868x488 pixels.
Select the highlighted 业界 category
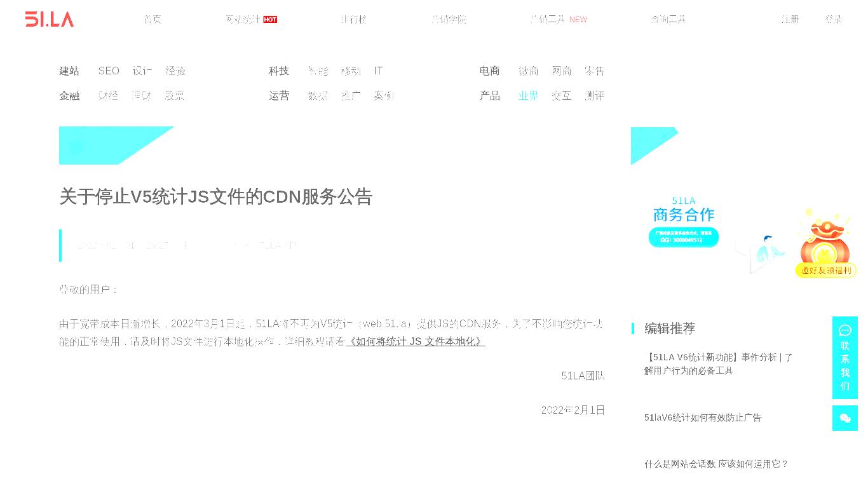coord(529,95)
